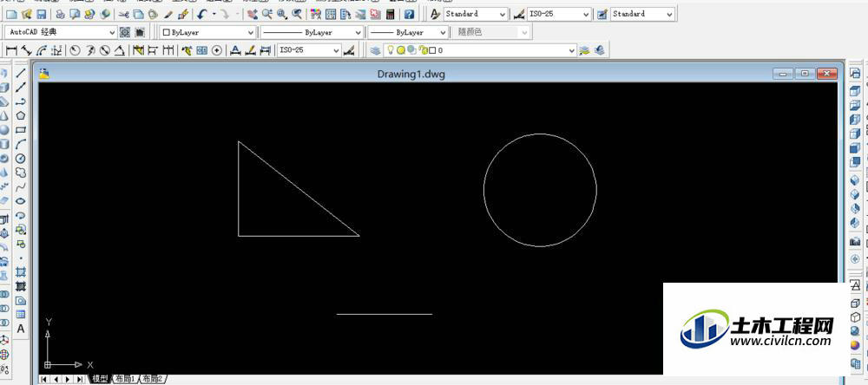The width and height of the screenshot is (868, 385).
Task: Select the Revision Cloud tool
Action: [21, 173]
